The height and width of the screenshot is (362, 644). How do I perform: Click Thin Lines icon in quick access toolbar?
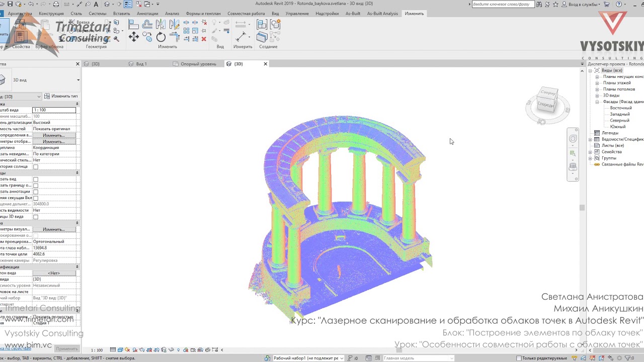pos(128,5)
